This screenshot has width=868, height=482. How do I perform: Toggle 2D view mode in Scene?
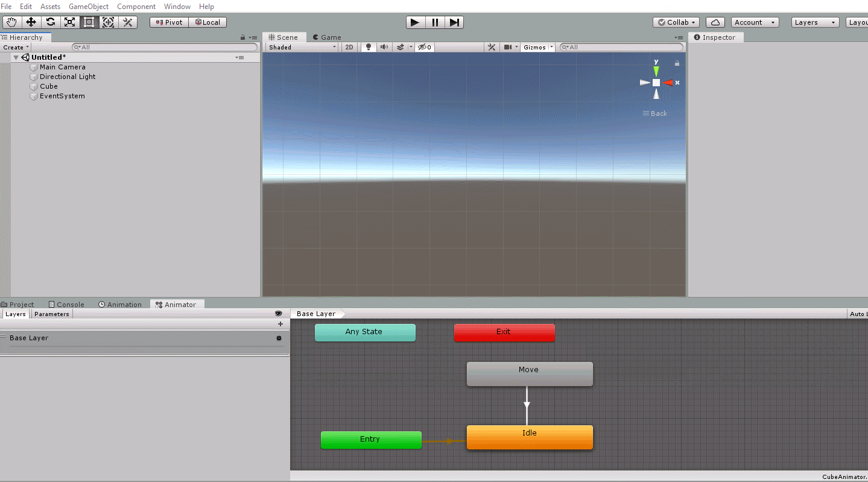349,47
